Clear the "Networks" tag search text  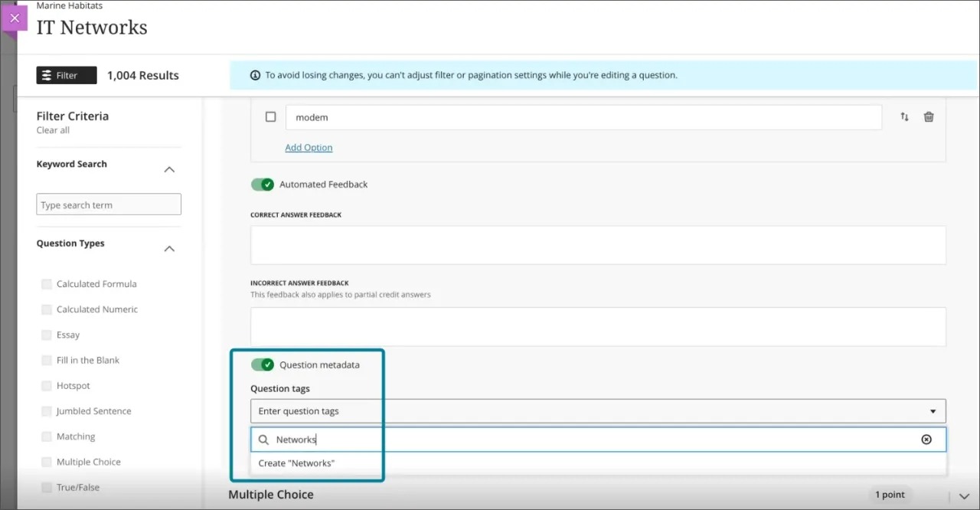[x=926, y=439]
